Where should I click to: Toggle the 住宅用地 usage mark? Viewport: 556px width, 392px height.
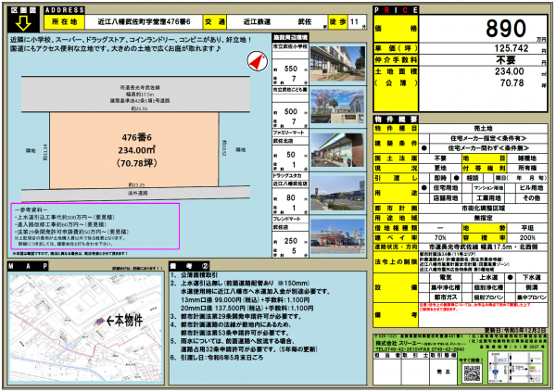424,188
